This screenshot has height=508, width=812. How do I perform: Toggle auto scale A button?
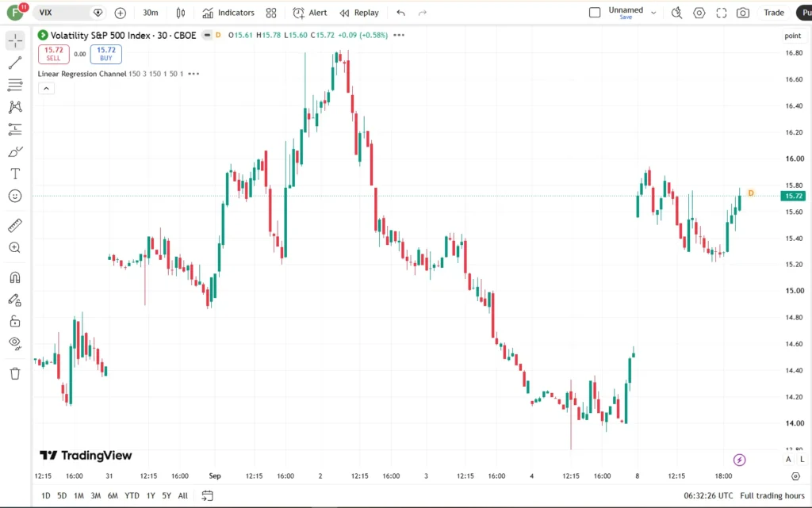click(789, 460)
